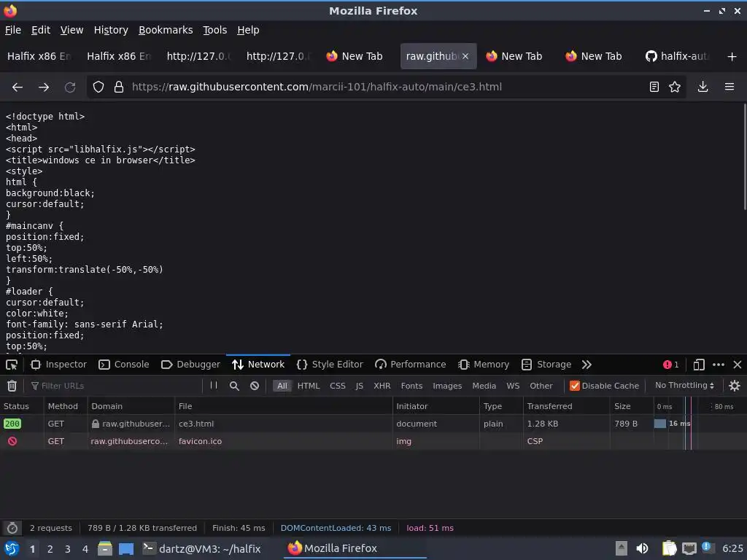The height and width of the screenshot is (560, 747).
Task: Switch to the halfix-auto GitHub tab
Action: (x=678, y=56)
